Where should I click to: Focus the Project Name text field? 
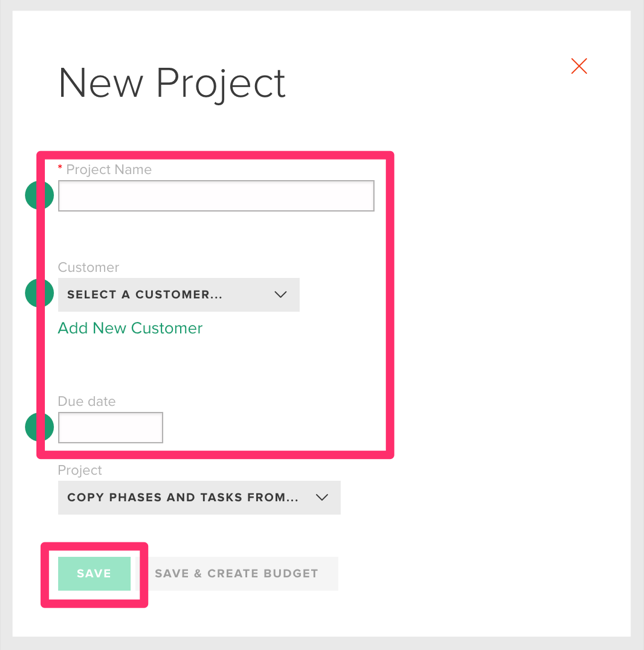[216, 196]
